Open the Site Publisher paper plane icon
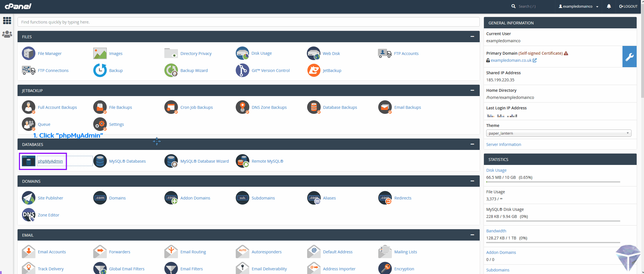 pos(29,198)
